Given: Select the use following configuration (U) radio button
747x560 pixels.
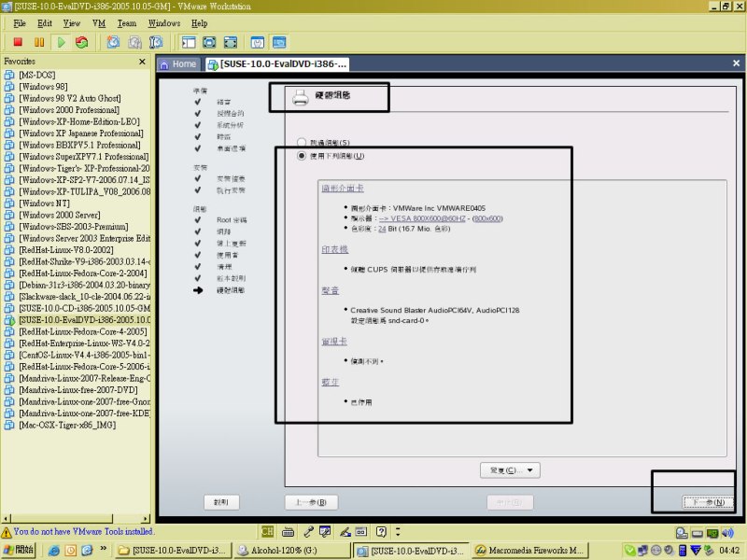Looking at the screenshot, I should pos(301,156).
